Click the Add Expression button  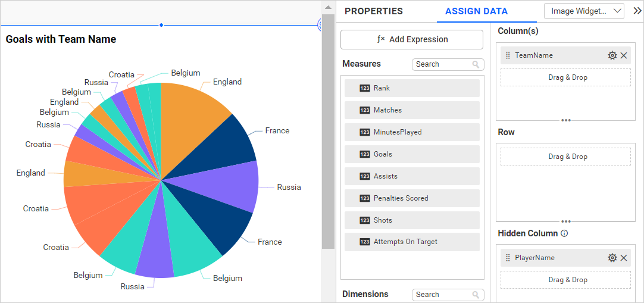coord(412,39)
